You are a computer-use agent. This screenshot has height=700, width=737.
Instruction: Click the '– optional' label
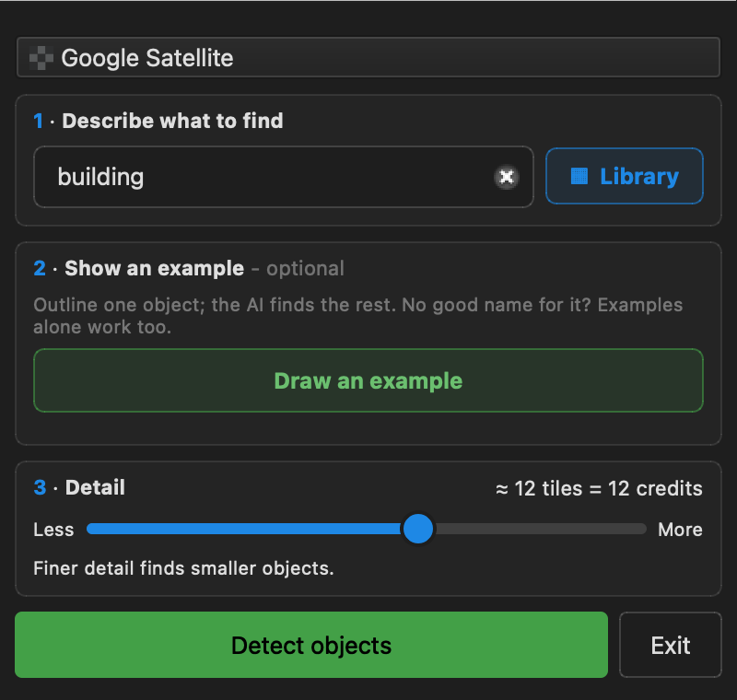[298, 269]
